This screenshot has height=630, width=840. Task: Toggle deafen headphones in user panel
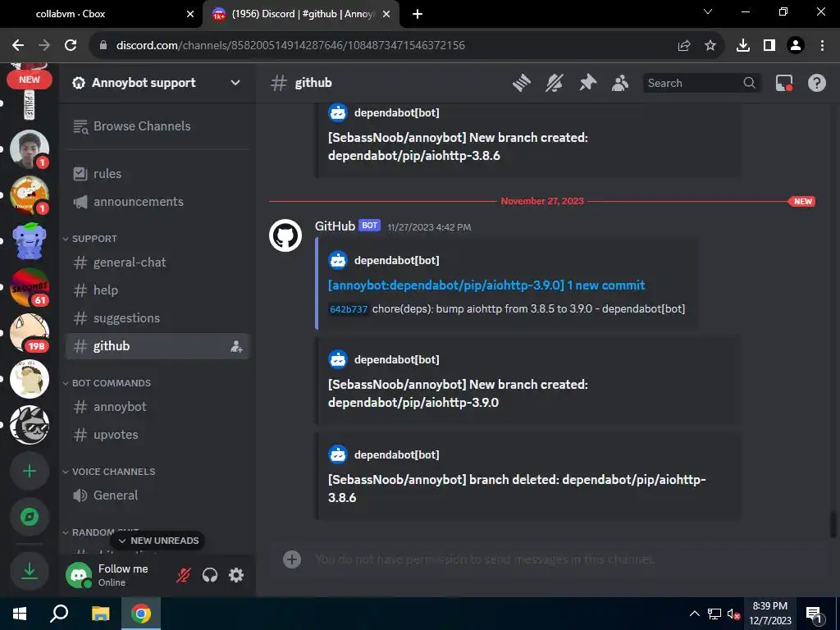pyautogui.click(x=210, y=575)
